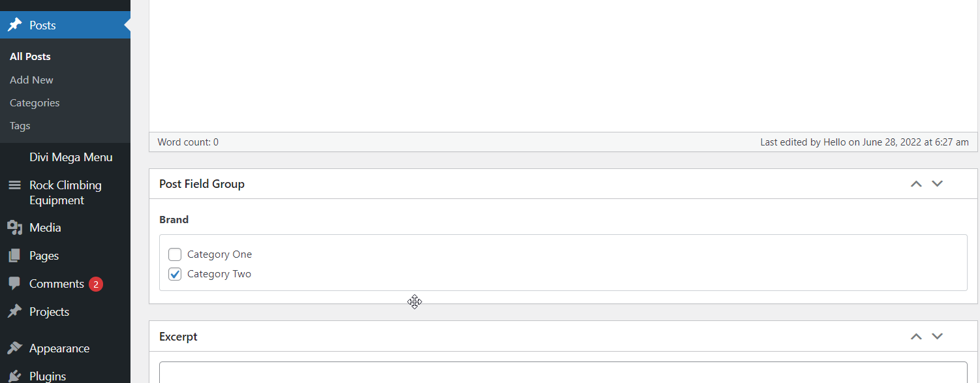Move Excerpt box down with arrow
This screenshot has width=980, height=383.
click(x=938, y=337)
